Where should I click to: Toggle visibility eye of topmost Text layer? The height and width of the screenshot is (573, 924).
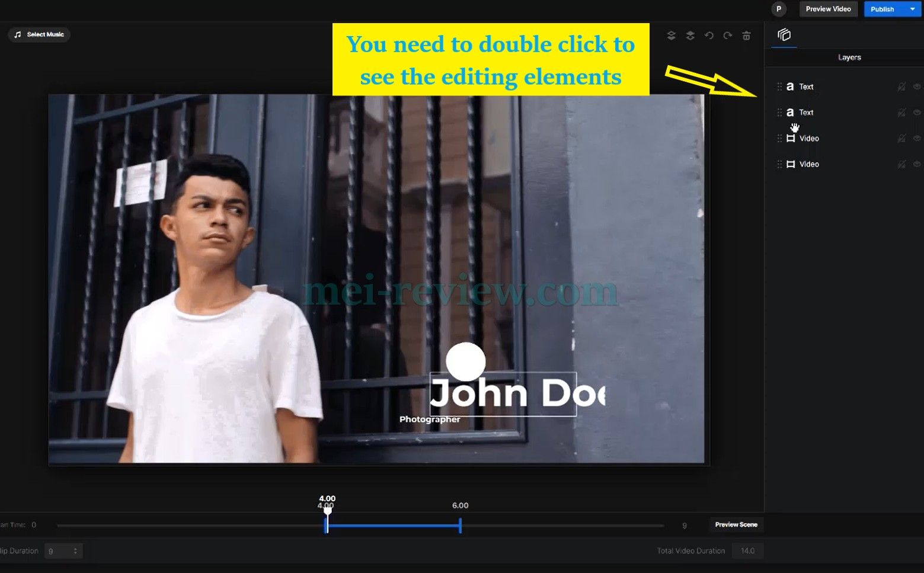(x=917, y=87)
